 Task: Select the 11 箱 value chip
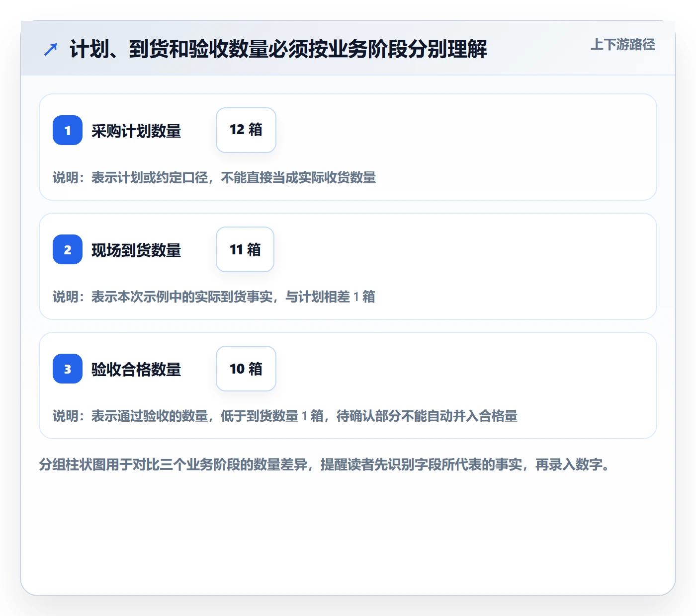click(x=245, y=249)
